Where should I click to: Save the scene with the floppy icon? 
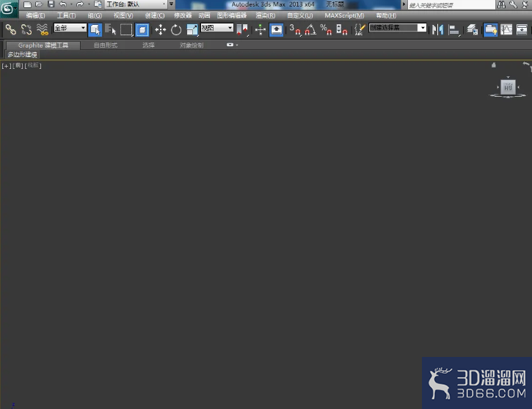pyautogui.click(x=51, y=4)
